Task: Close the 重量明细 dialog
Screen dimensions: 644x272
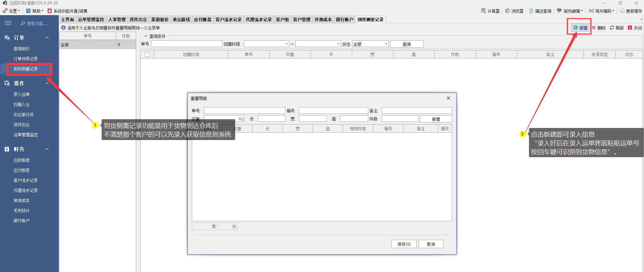Action: tap(448, 98)
